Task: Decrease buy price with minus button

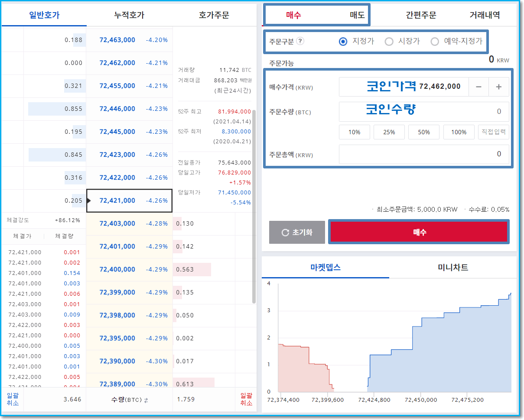Action: click(x=478, y=87)
